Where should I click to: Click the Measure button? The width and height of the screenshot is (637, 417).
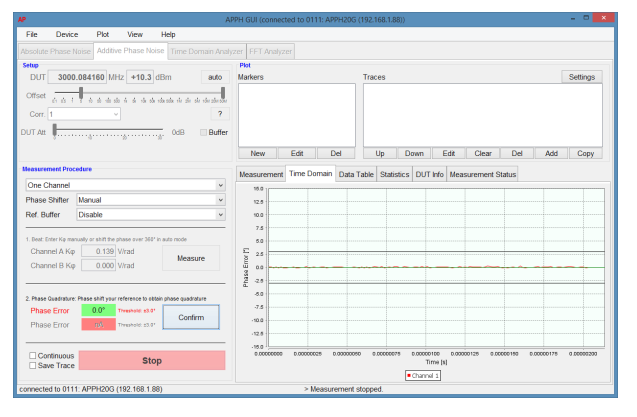190,258
